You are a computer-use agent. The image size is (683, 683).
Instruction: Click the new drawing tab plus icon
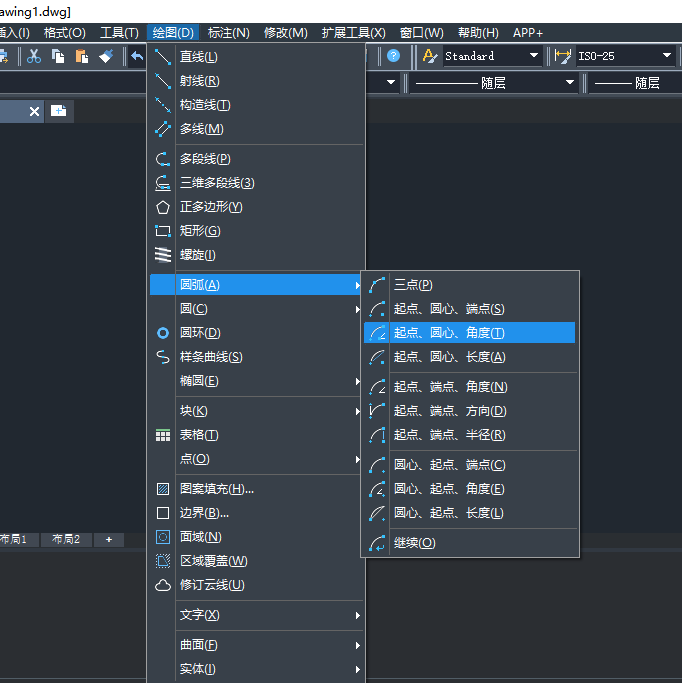[x=58, y=111]
